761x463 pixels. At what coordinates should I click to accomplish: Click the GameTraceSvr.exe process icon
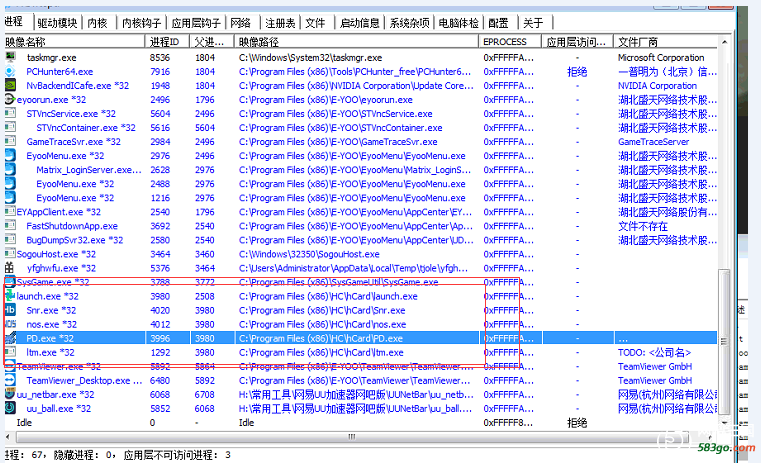click(10, 142)
